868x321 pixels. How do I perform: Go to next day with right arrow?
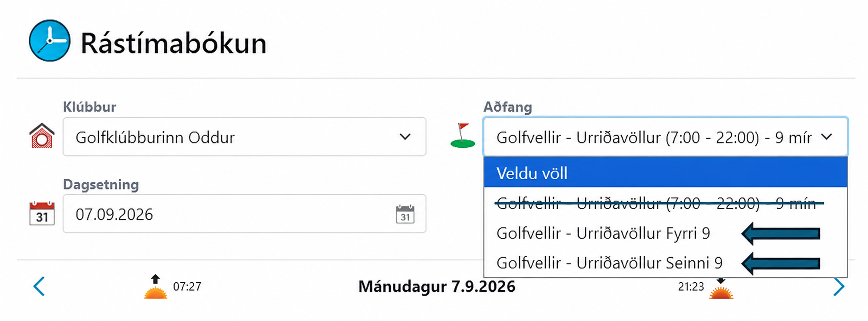pyautogui.click(x=839, y=287)
